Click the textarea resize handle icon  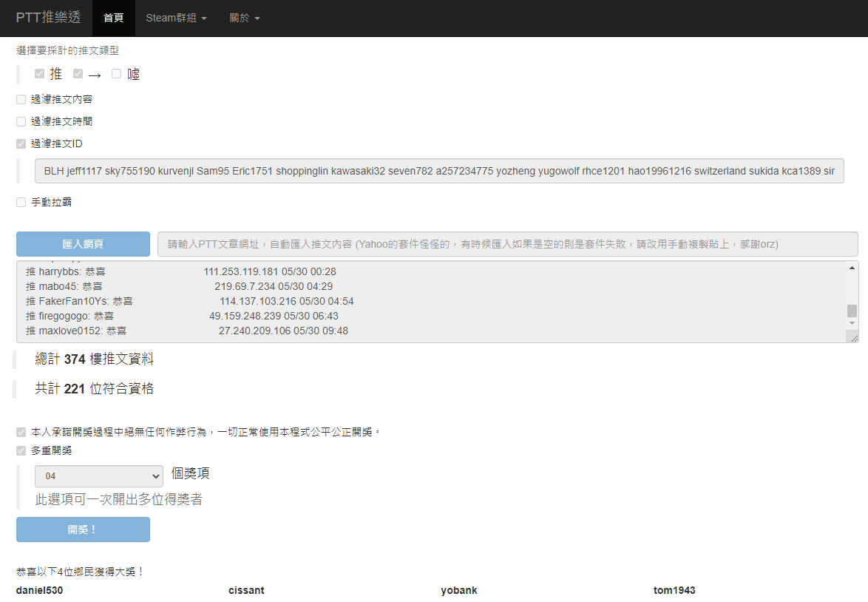[854, 338]
